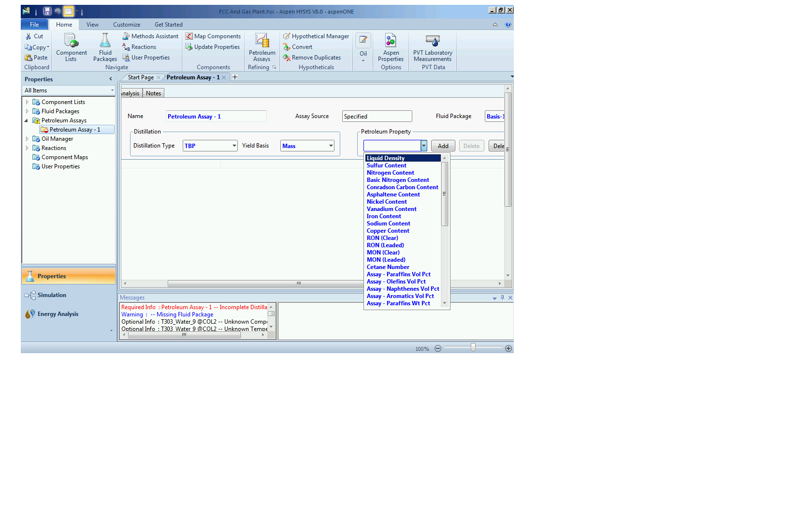Open Hypothetical Manager
The height and width of the screenshot is (508, 812).
(x=316, y=36)
